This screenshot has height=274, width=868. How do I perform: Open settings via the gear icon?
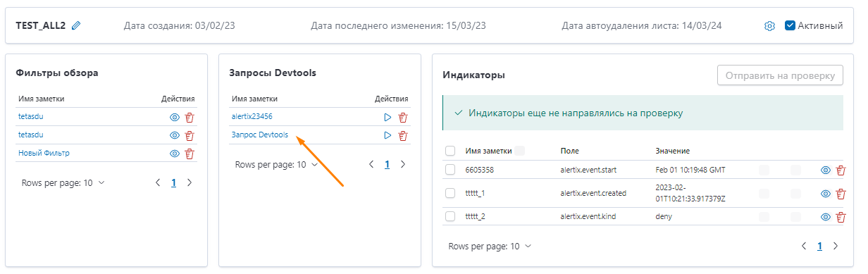click(769, 26)
